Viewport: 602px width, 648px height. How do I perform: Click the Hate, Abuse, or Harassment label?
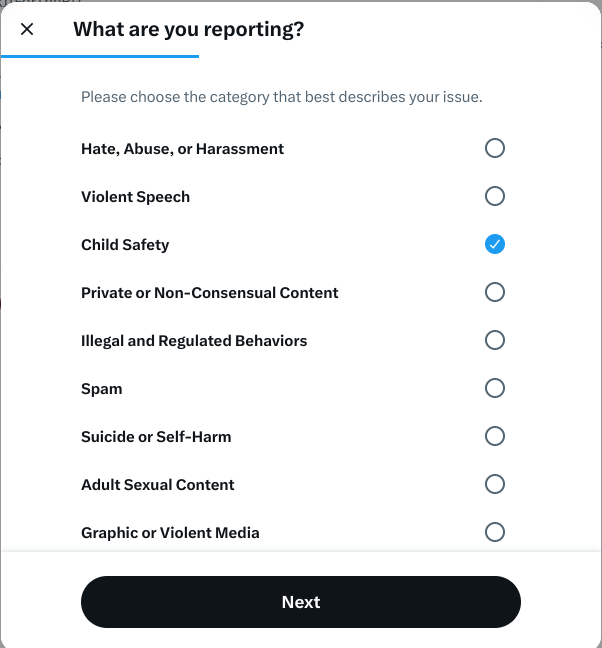pyautogui.click(x=182, y=149)
